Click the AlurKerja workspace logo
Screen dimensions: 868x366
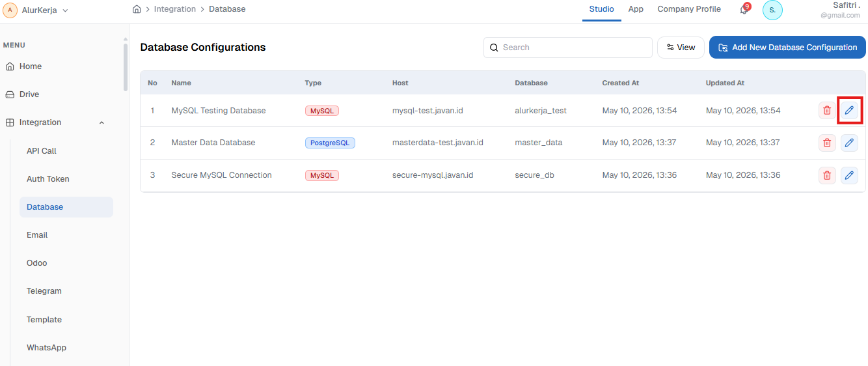pyautogui.click(x=10, y=10)
